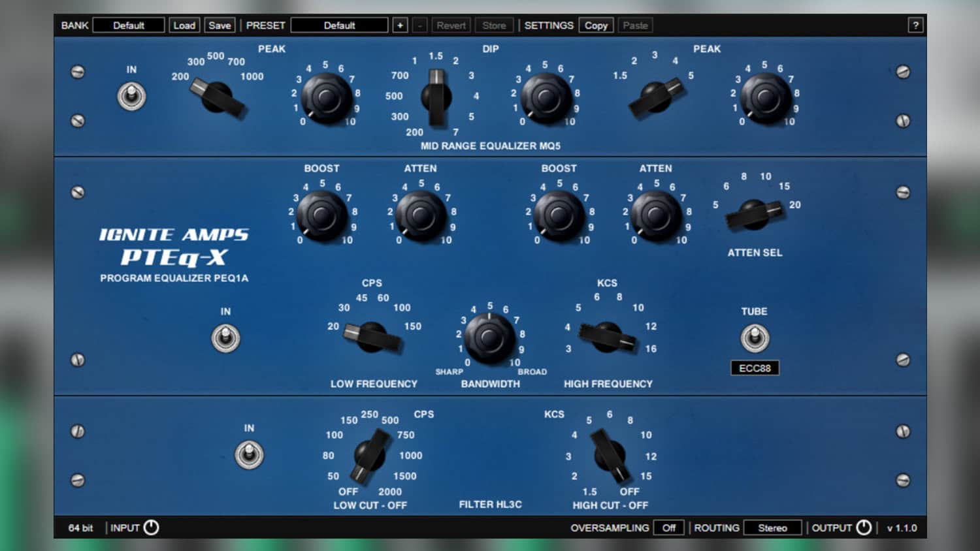Image resolution: width=980 pixels, height=551 pixels.
Task: Toggle the MQ5 mid range equalizer IN switch
Action: point(131,97)
